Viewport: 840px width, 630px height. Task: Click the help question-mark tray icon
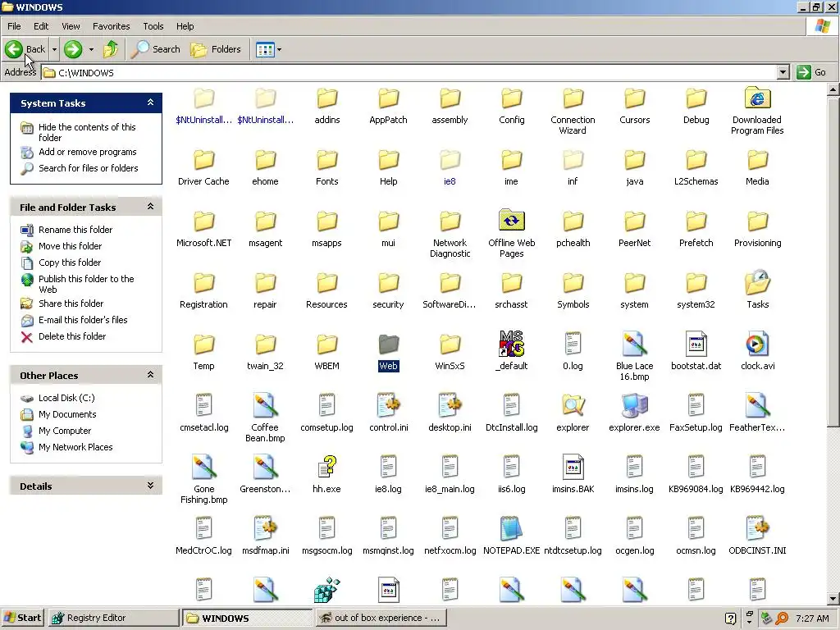pos(730,619)
